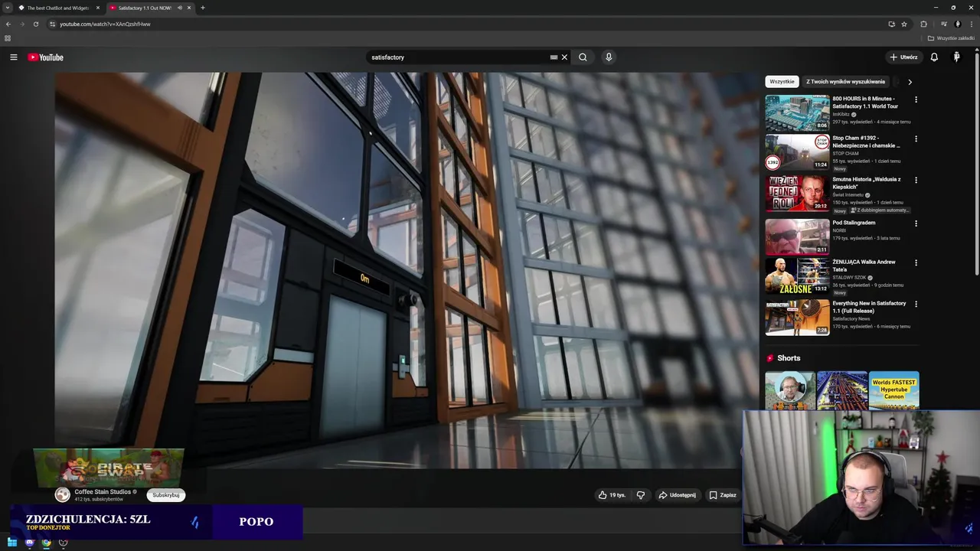Viewport: 980px width, 551px height.
Task: Save the video with Zapisz
Action: pos(723,495)
